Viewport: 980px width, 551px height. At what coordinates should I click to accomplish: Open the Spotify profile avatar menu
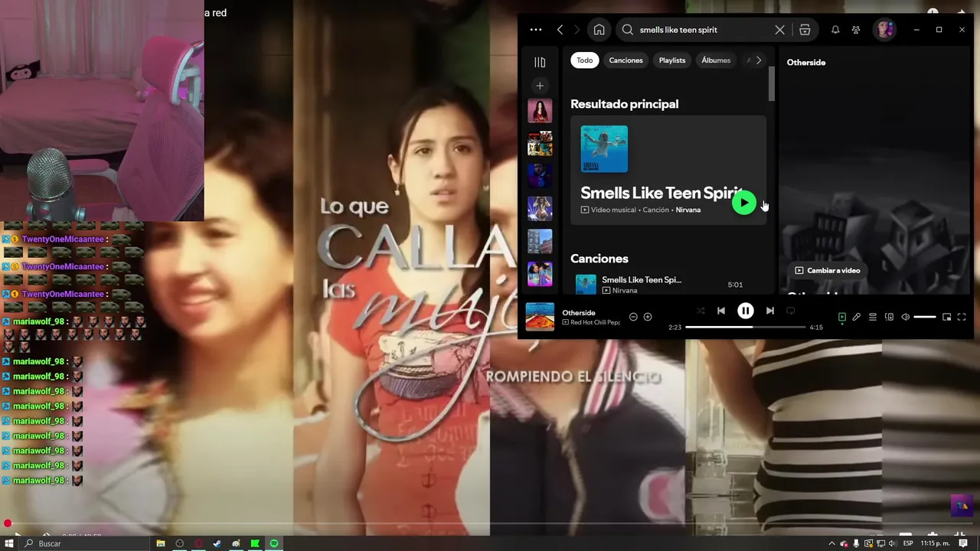pyautogui.click(x=885, y=30)
